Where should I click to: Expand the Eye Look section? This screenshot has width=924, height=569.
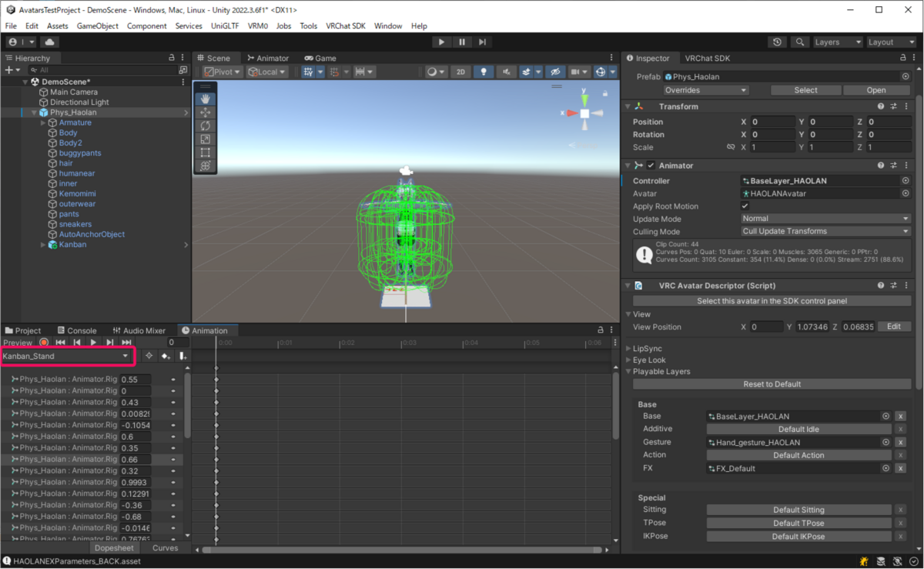628,360
